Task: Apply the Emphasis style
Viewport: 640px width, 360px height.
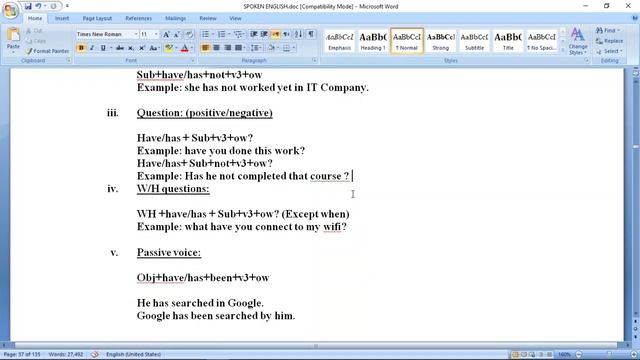Action: click(x=340, y=41)
